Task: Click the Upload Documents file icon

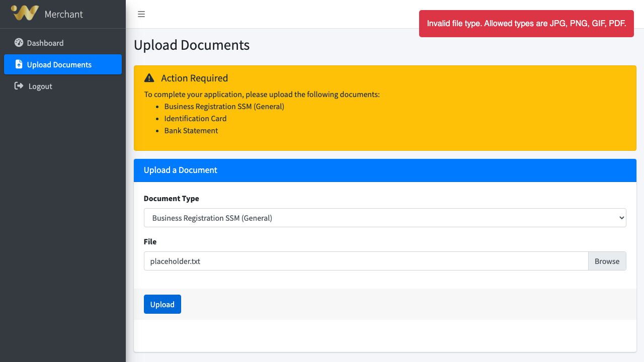Action: (19, 64)
